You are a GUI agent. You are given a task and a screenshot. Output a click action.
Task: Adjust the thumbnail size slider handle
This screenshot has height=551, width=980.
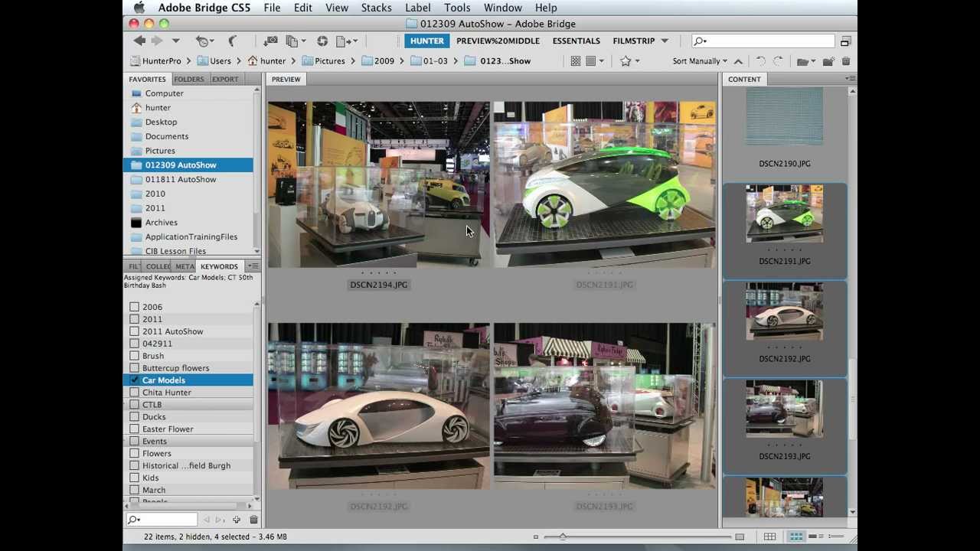[x=563, y=536]
